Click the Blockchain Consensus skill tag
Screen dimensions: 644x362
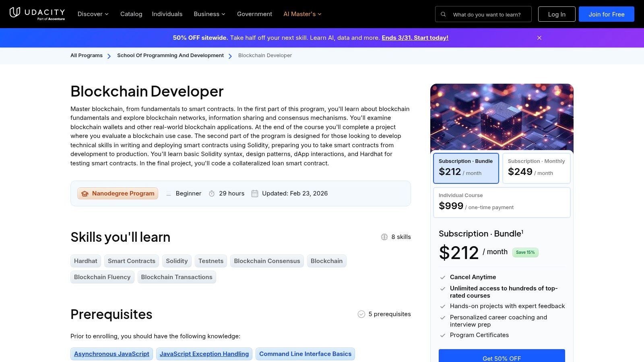coord(267,261)
